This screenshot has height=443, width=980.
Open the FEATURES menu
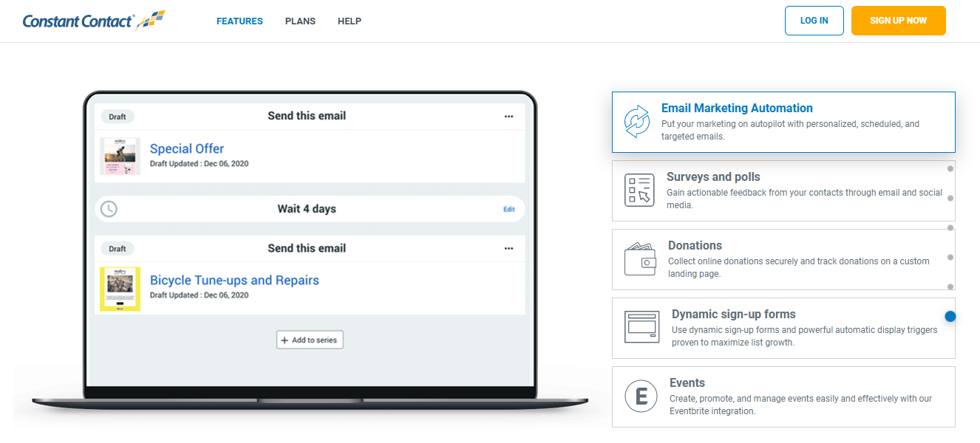tap(239, 21)
